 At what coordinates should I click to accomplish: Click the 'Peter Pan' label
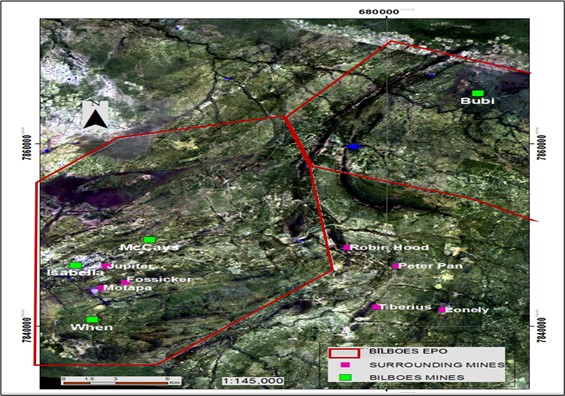click(x=431, y=266)
